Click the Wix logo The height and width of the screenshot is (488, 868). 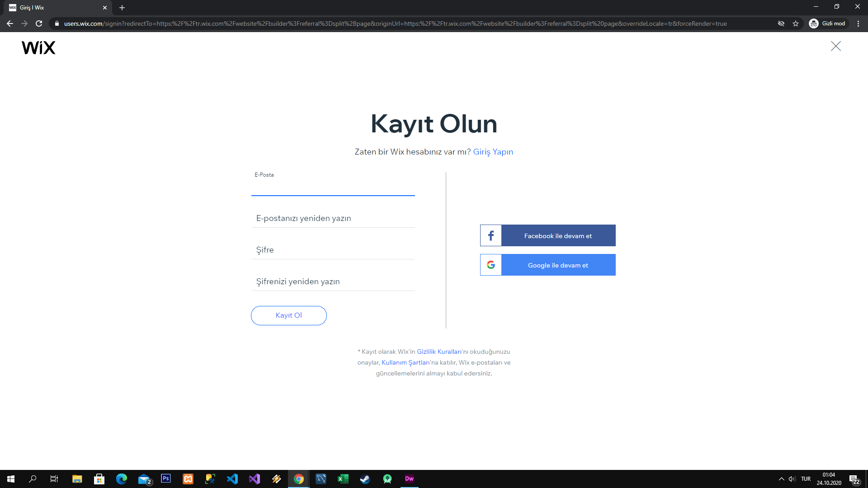click(38, 47)
